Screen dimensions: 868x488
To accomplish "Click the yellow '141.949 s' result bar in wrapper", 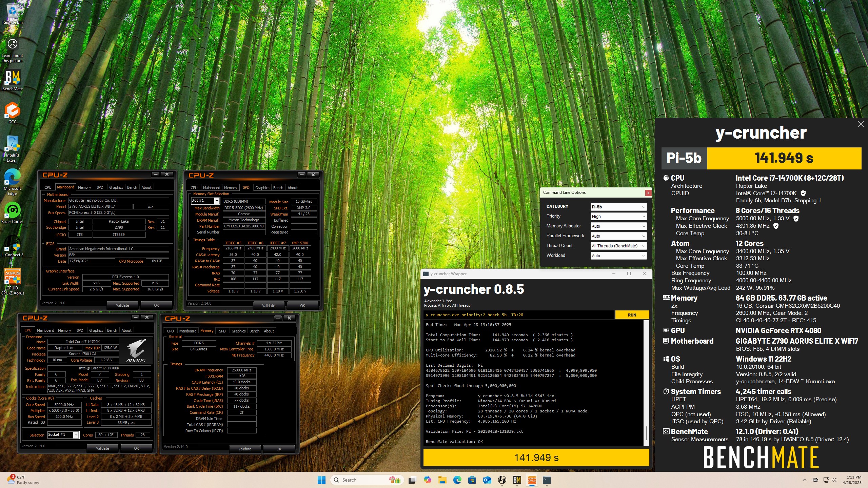I will click(x=536, y=458).
